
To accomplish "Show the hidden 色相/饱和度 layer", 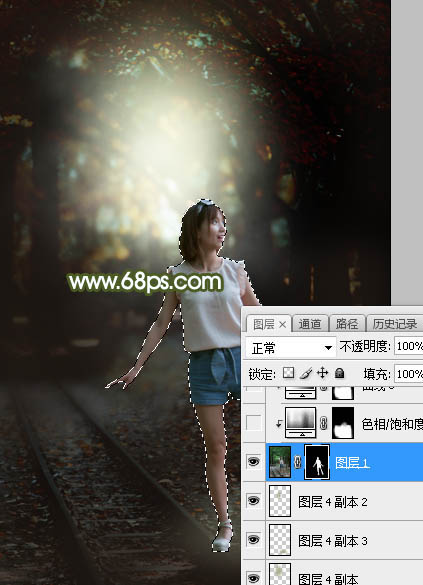I will pyautogui.click(x=253, y=423).
